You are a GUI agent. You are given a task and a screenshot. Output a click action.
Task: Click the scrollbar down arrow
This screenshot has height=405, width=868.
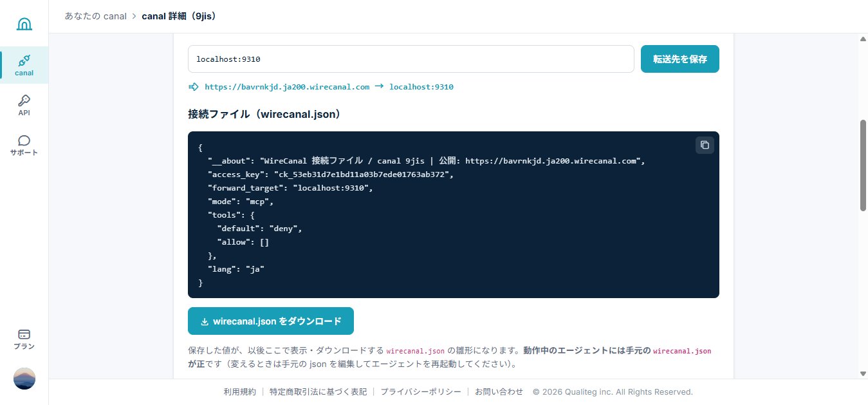point(863,373)
